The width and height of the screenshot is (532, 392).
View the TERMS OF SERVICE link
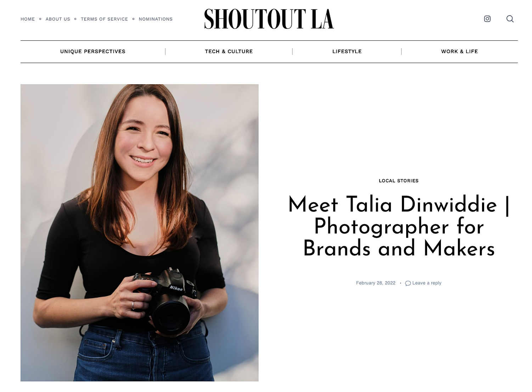coord(104,19)
